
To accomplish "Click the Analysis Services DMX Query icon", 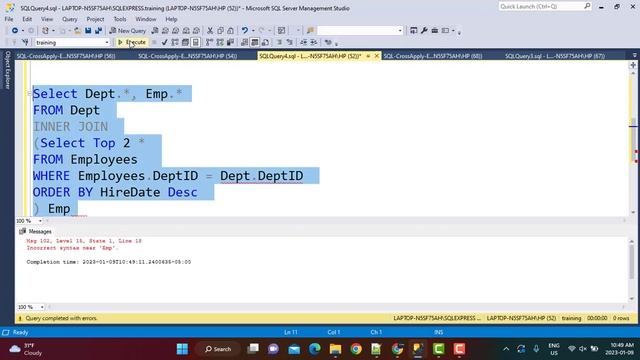I will pos(176,31).
